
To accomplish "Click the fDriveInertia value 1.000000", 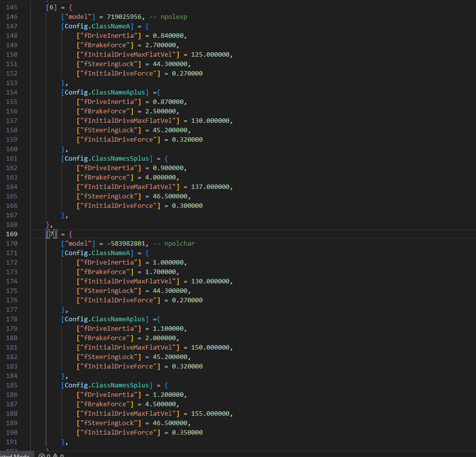I will point(168,262).
